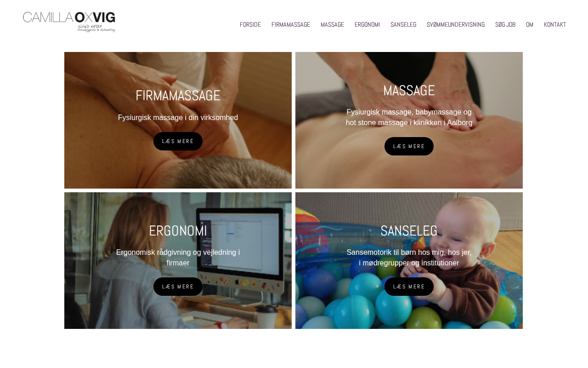Open the Forside menu item
Image resolution: width=588 pixels, height=368 pixels.
coord(250,24)
